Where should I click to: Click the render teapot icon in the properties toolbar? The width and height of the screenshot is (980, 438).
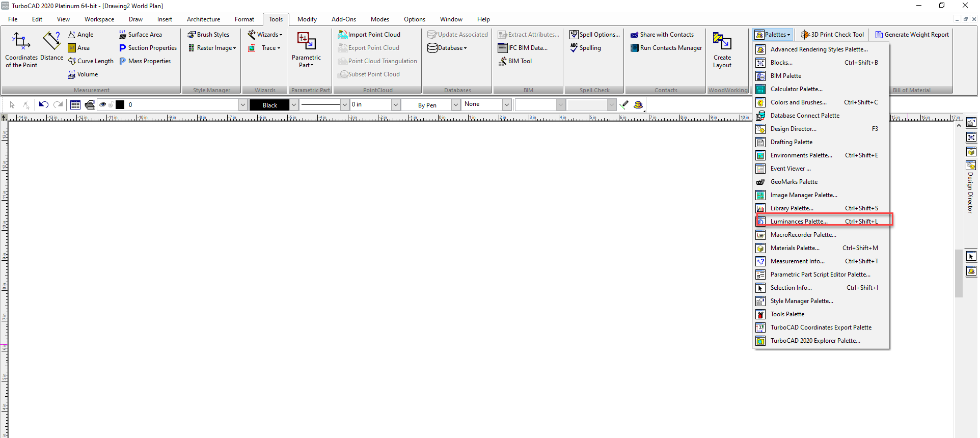pos(638,105)
